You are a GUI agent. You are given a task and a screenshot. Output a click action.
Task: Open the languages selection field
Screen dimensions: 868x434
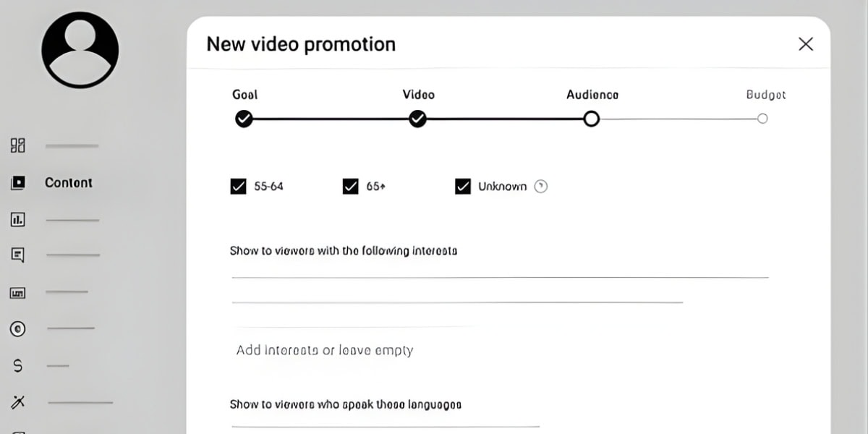pyautogui.click(x=383, y=423)
